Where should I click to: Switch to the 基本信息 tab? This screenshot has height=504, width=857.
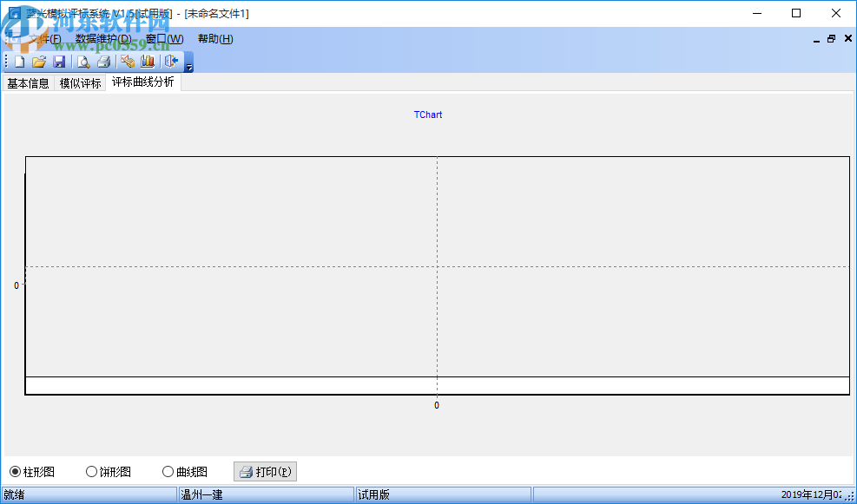tap(29, 83)
